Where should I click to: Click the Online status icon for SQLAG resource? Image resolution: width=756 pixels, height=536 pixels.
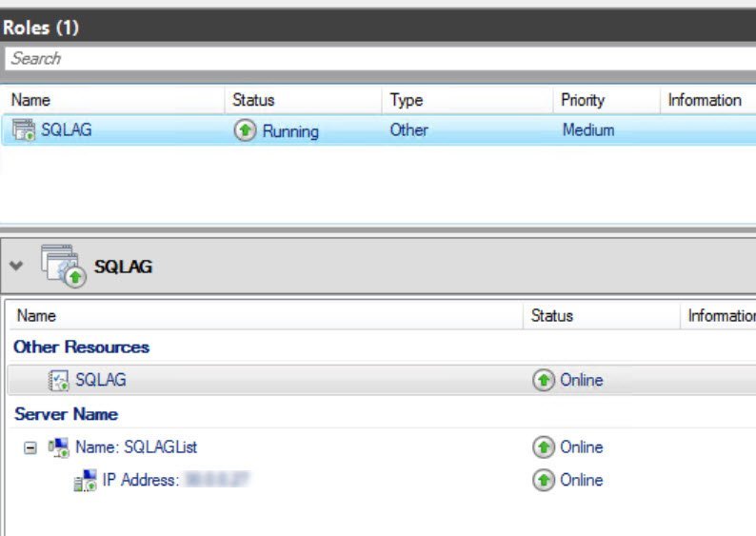tap(544, 380)
